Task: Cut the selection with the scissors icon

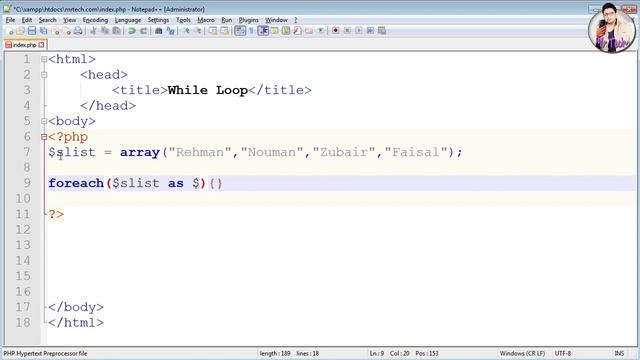Action: click(x=93, y=31)
